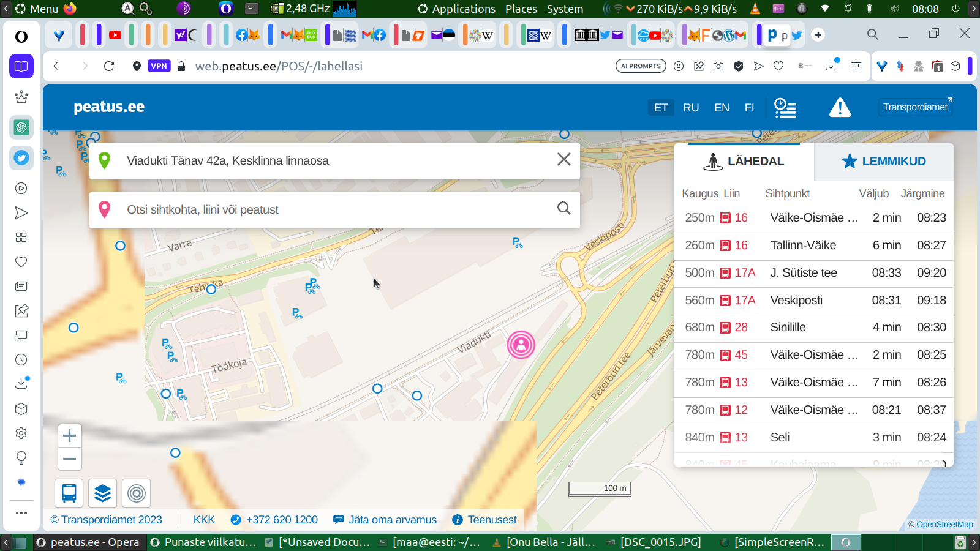Switch site language to RU
This screenshot has height=551, width=980.
point(691,108)
